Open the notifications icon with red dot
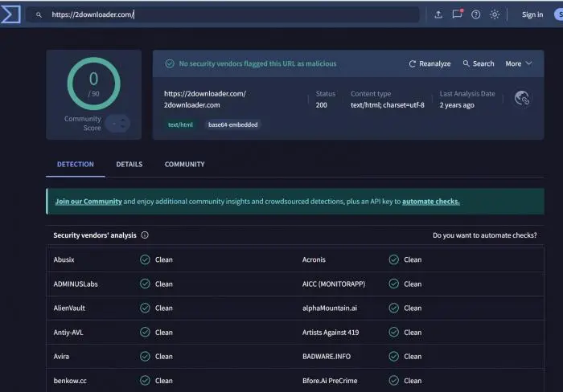Image resolution: width=563 pixels, height=392 pixels. (x=458, y=14)
